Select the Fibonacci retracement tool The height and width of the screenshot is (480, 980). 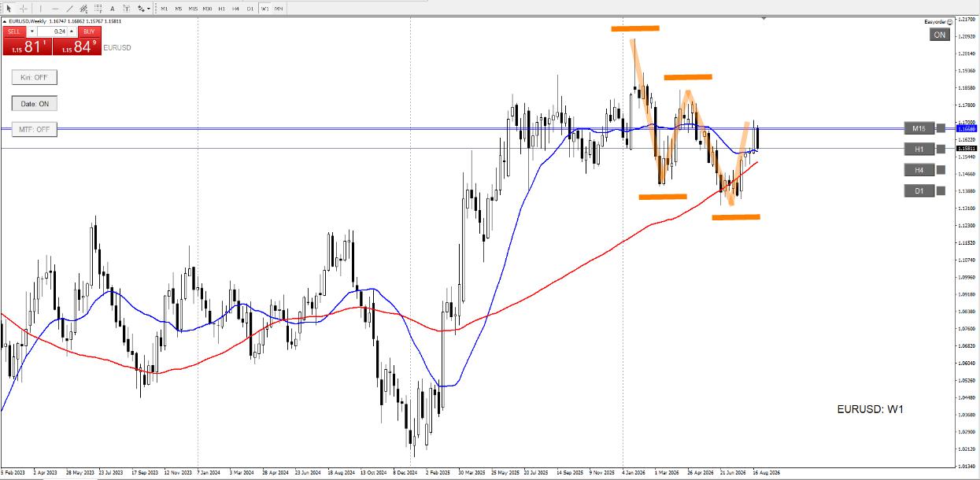coord(98,9)
